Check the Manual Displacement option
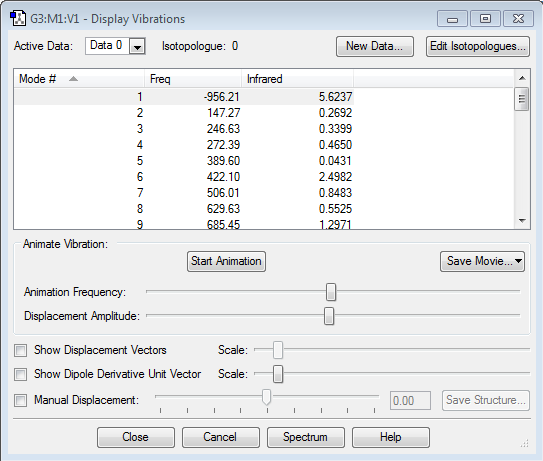Image resolution: width=543 pixels, height=461 pixels. pyautogui.click(x=20, y=400)
